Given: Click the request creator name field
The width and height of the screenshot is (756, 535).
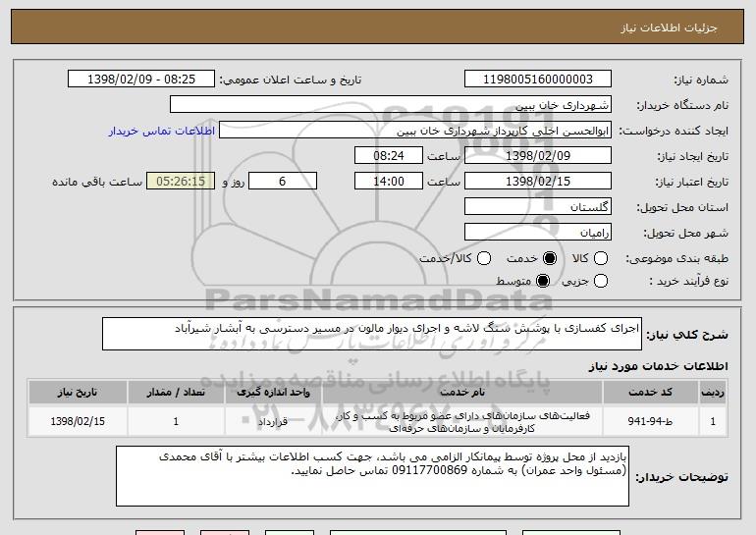Looking at the screenshot, I should tap(415, 131).
